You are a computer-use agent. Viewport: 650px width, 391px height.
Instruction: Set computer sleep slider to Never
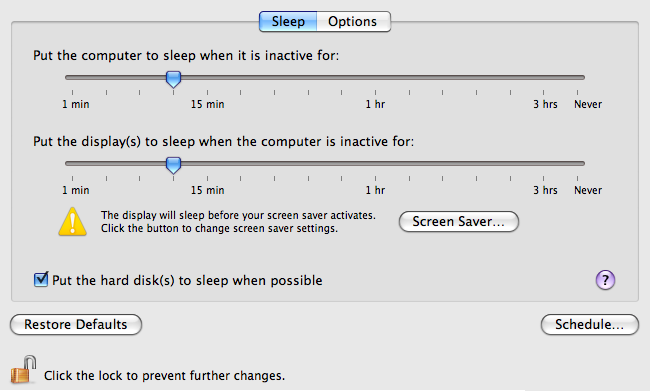[x=577, y=78]
